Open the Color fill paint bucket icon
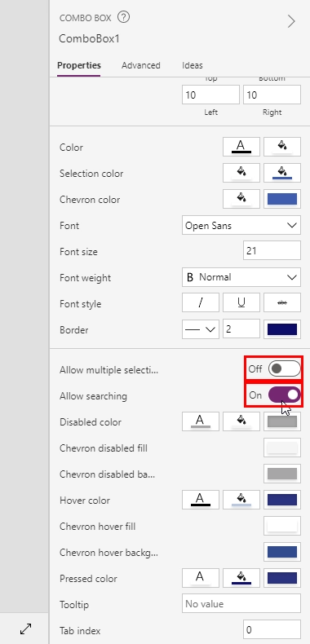 (x=282, y=147)
